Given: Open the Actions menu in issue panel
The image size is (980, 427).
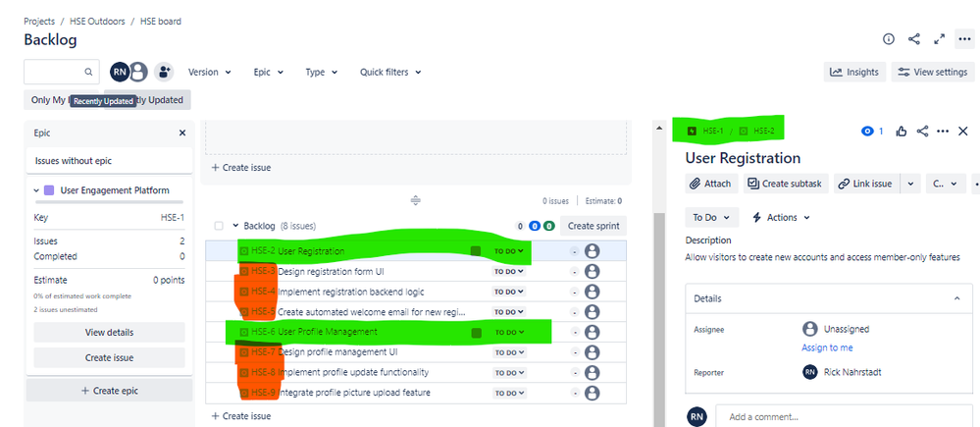Looking at the screenshot, I should pos(781,218).
